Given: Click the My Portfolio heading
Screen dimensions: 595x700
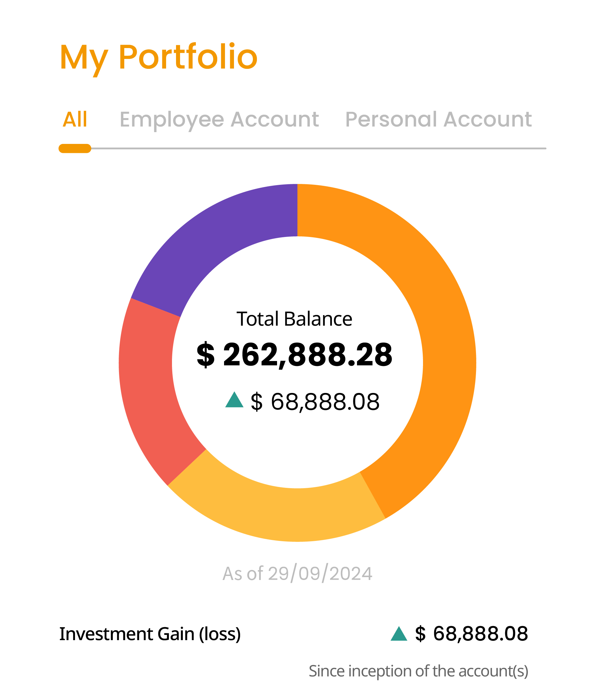Looking at the screenshot, I should point(159,58).
